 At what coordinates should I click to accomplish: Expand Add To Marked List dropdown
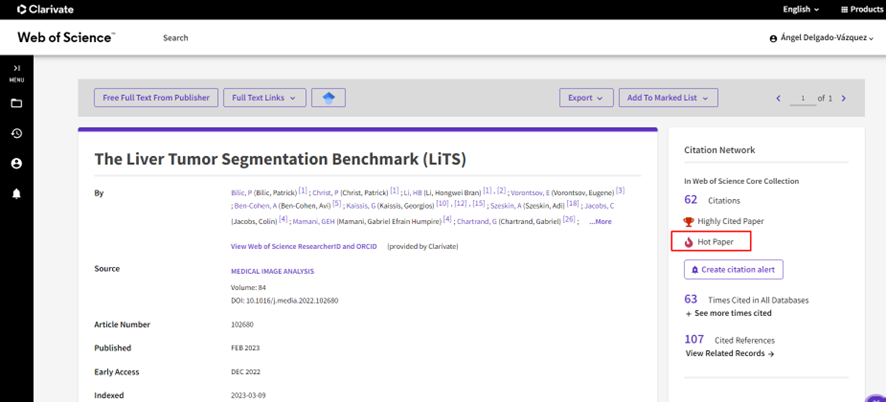668,98
